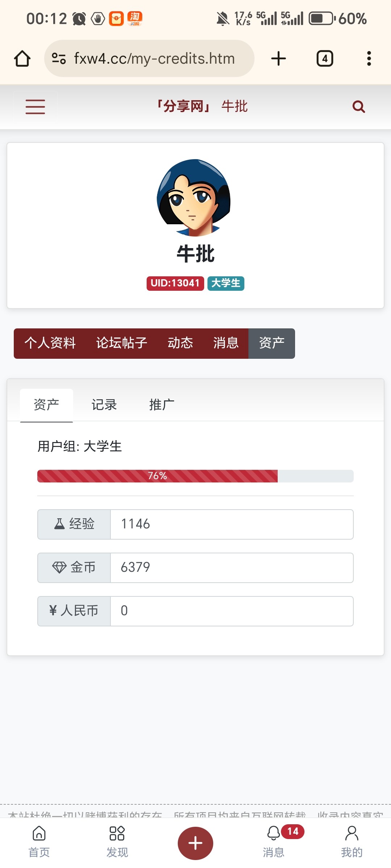391x868 pixels.
Task: Tap the user avatar picture
Action: tap(194, 197)
